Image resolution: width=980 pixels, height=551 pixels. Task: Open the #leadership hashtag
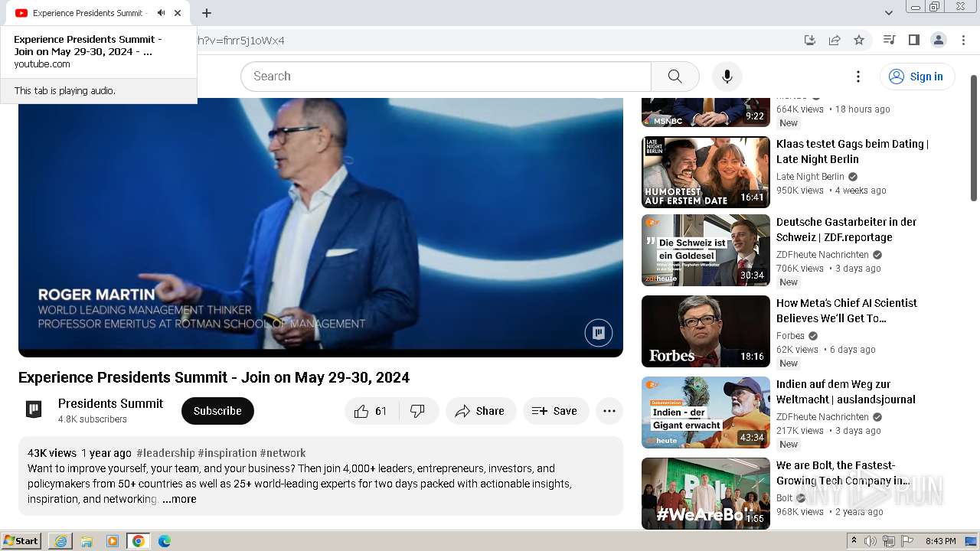click(x=165, y=453)
